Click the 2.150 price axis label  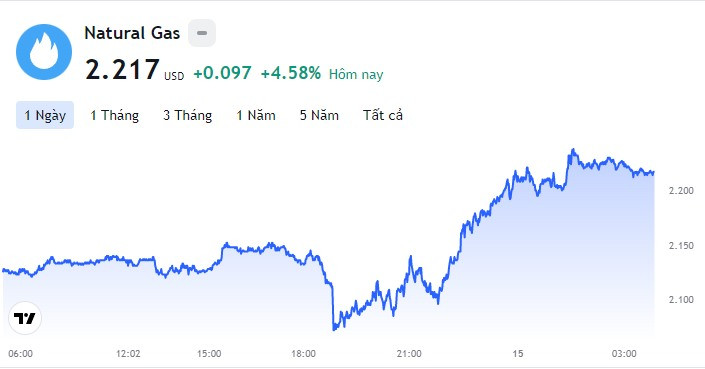pos(681,245)
